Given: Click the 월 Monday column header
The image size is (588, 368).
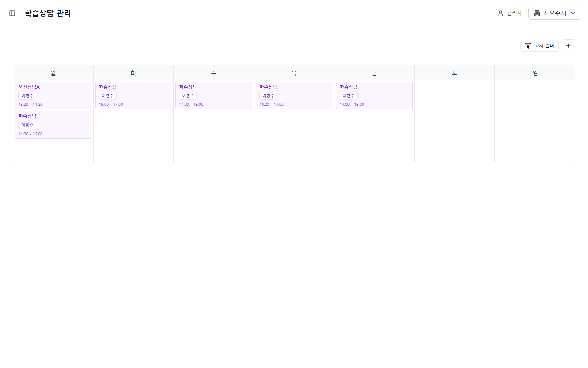Looking at the screenshot, I should click(53, 73).
